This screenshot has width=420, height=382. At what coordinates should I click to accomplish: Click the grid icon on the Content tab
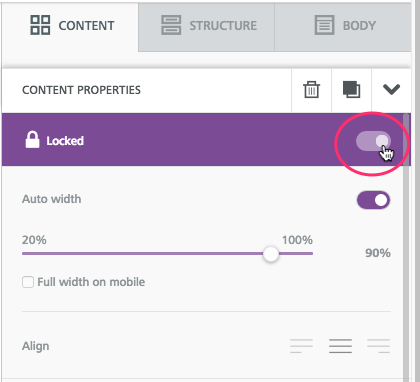(x=40, y=25)
